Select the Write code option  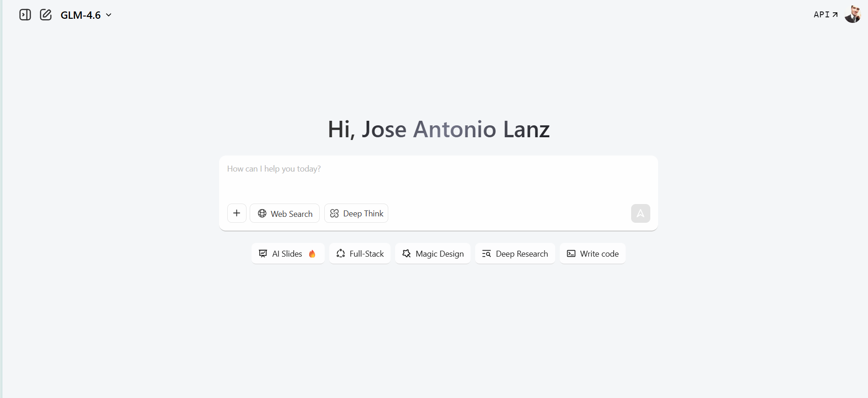tap(593, 254)
